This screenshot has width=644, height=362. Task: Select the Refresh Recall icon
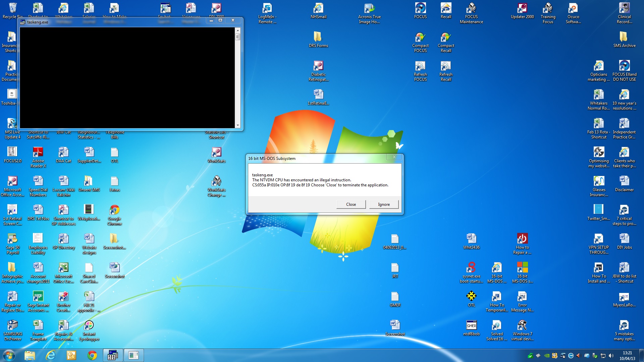click(x=446, y=71)
